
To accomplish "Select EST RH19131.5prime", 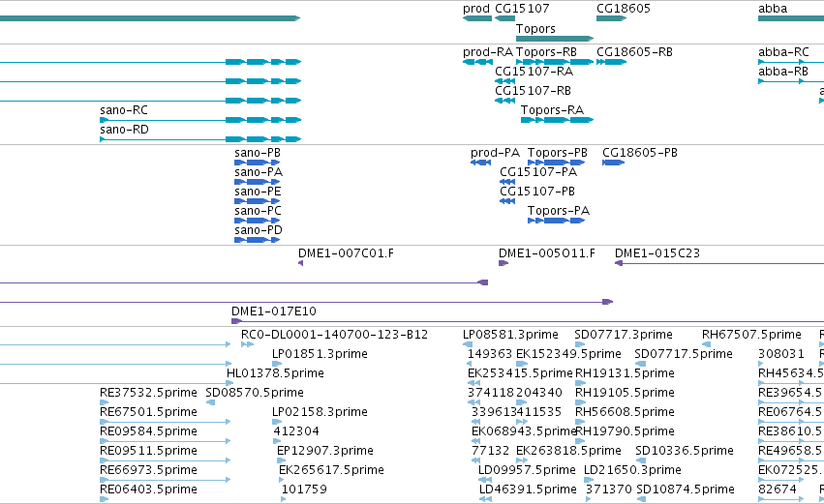I will (581, 384).
